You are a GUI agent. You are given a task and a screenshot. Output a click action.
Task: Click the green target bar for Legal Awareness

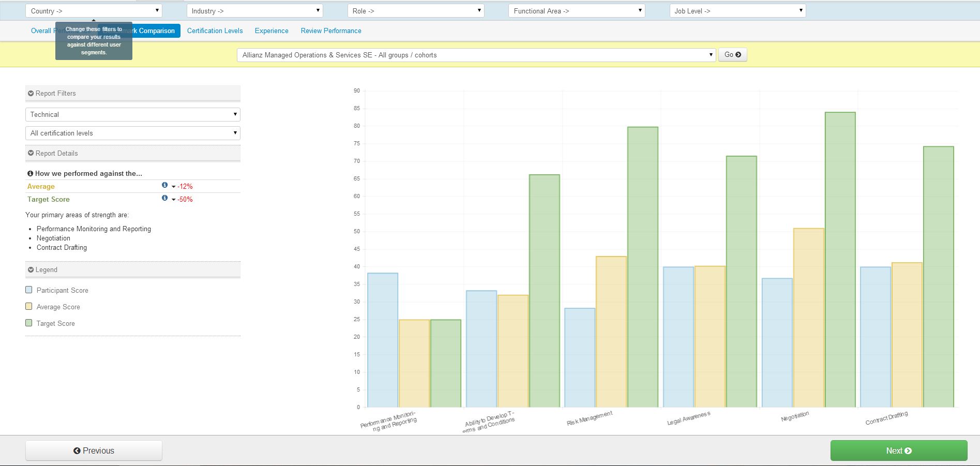pyautogui.click(x=742, y=281)
